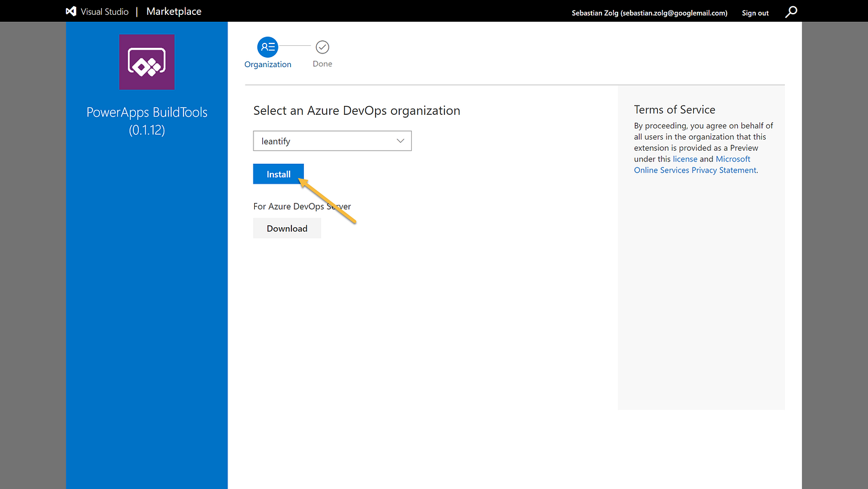The height and width of the screenshot is (489, 868).
Task: Click the 'Select an Azure DevOps organization' heading
Action: (x=356, y=111)
